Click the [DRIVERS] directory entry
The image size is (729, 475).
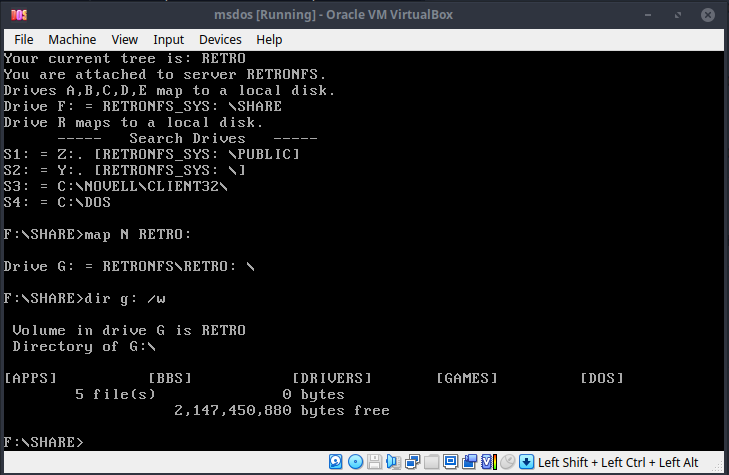point(332,378)
